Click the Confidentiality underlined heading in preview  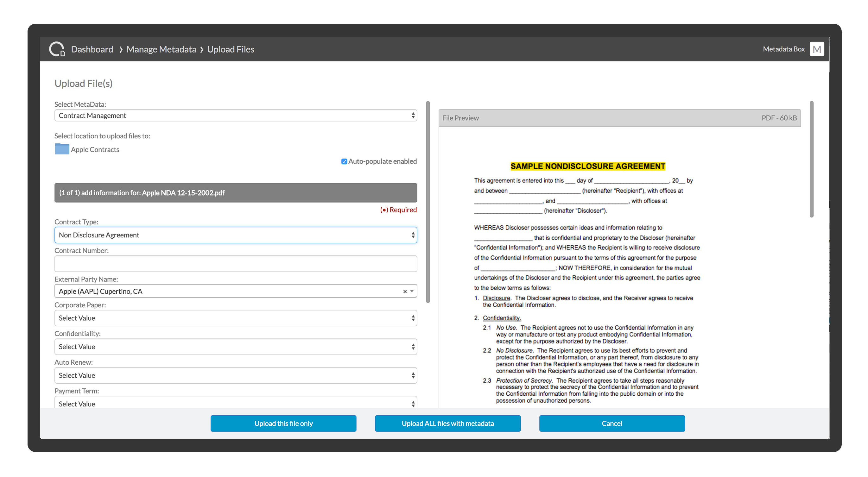click(x=502, y=318)
